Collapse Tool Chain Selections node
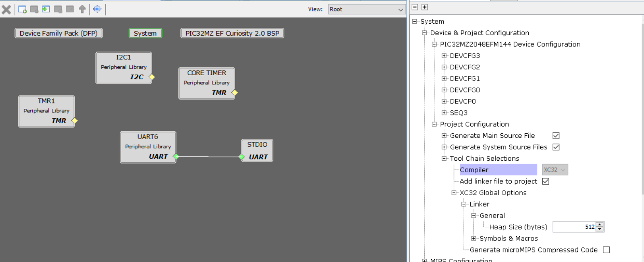Image resolution: width=644 pixels, height=262 pixels. coord(444,159)
